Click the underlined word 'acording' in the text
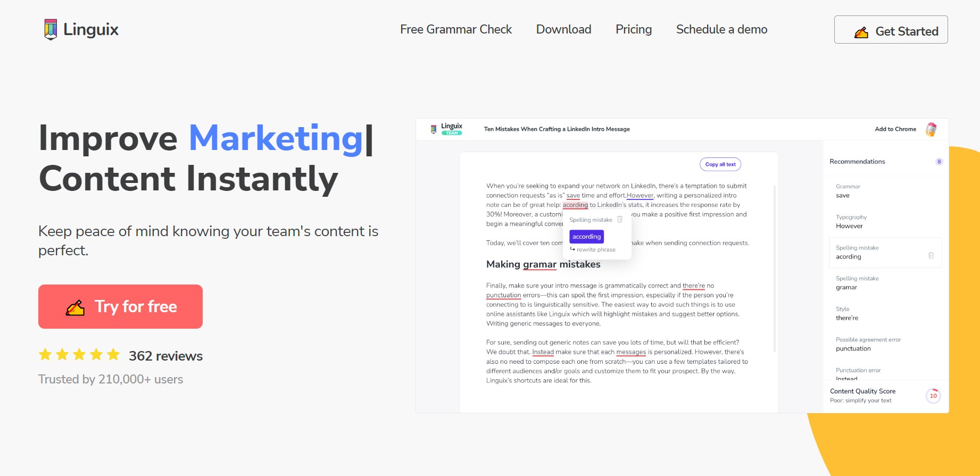Image resolution: width=980 pixels, height=476 pixels. 575,205
